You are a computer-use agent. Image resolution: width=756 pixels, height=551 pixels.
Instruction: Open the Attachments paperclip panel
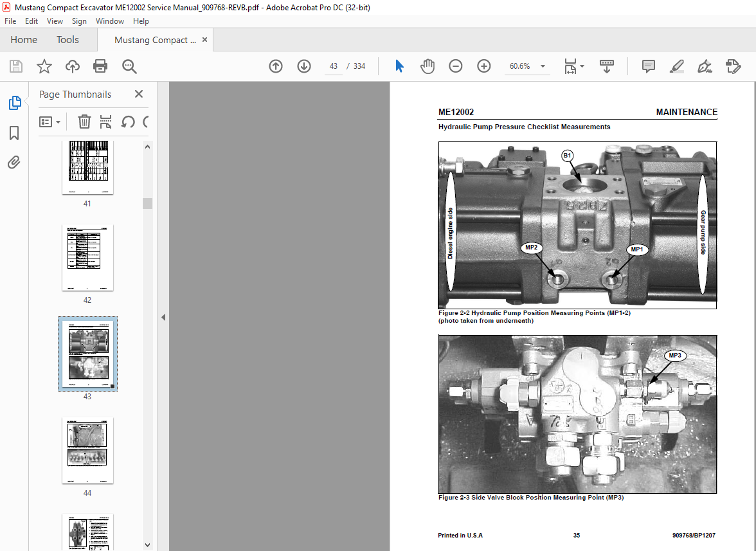14,163
